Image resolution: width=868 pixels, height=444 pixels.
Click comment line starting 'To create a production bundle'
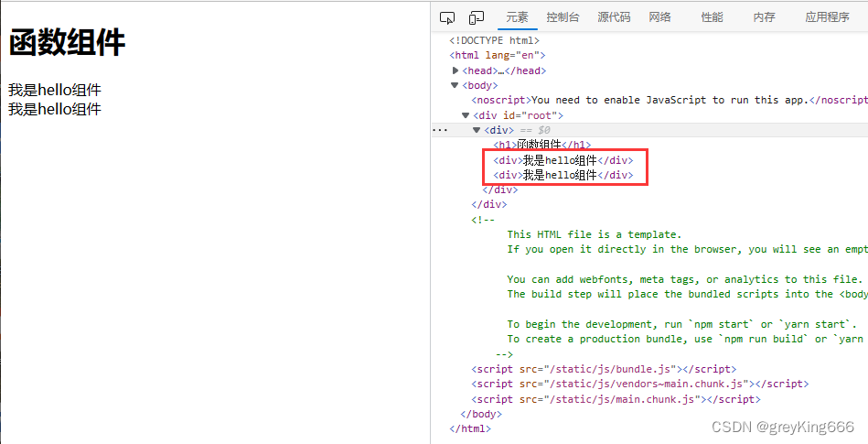click(x=686, y=339)
